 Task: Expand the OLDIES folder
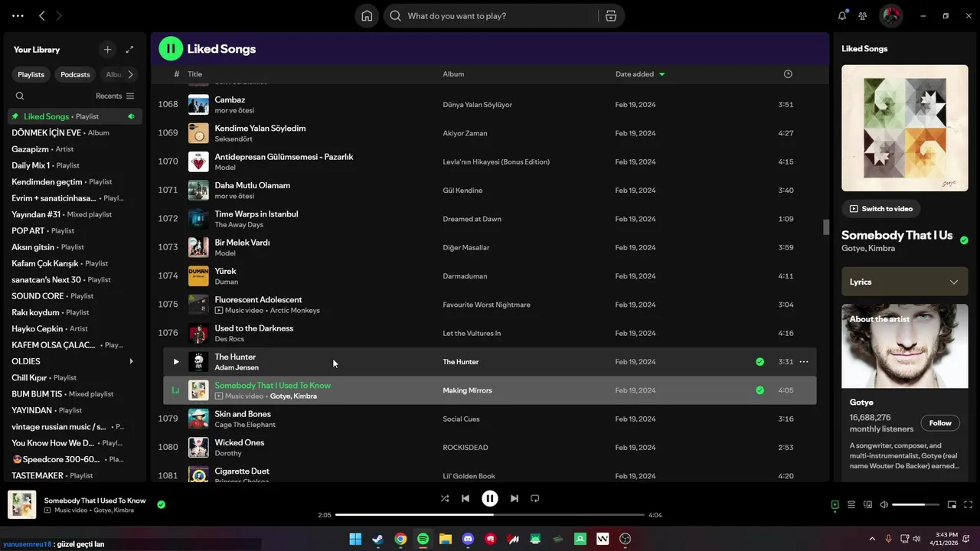pos(131,361)
